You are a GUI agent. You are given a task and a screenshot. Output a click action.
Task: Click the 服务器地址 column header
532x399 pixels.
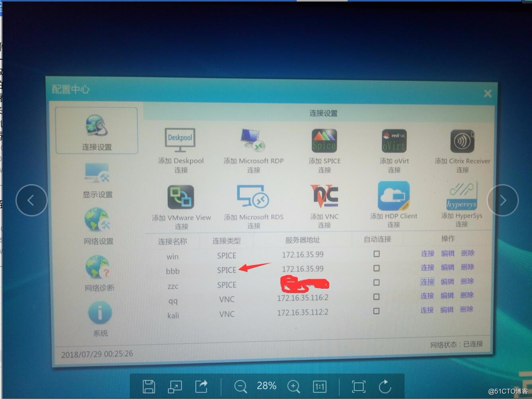303,240
